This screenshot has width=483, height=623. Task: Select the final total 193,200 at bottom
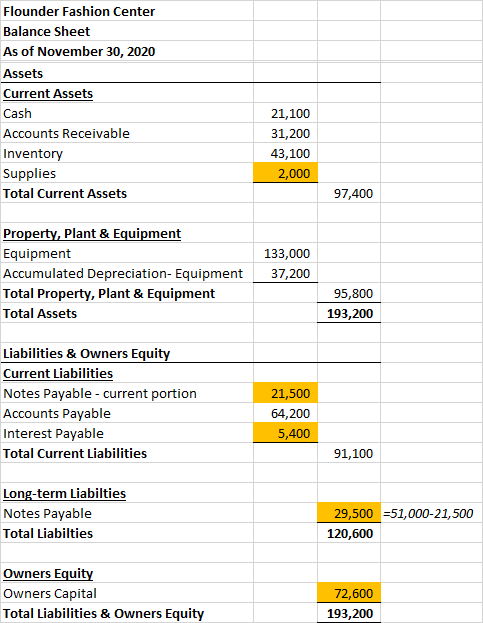coord(349,613)
